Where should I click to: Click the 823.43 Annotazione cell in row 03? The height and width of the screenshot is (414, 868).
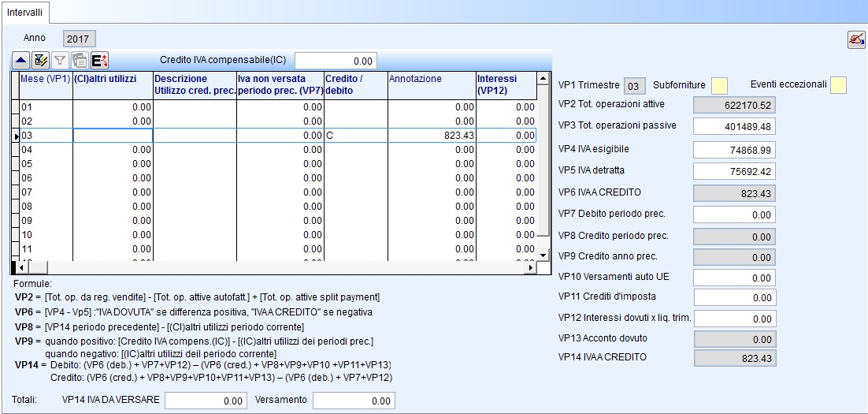[432, 135]
